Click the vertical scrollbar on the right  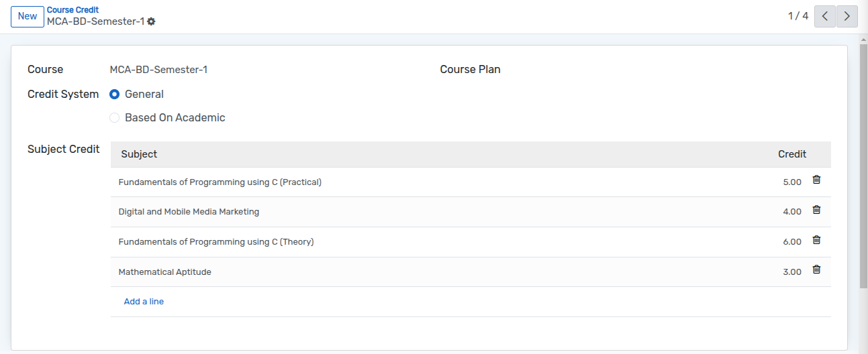click(863, 161)
